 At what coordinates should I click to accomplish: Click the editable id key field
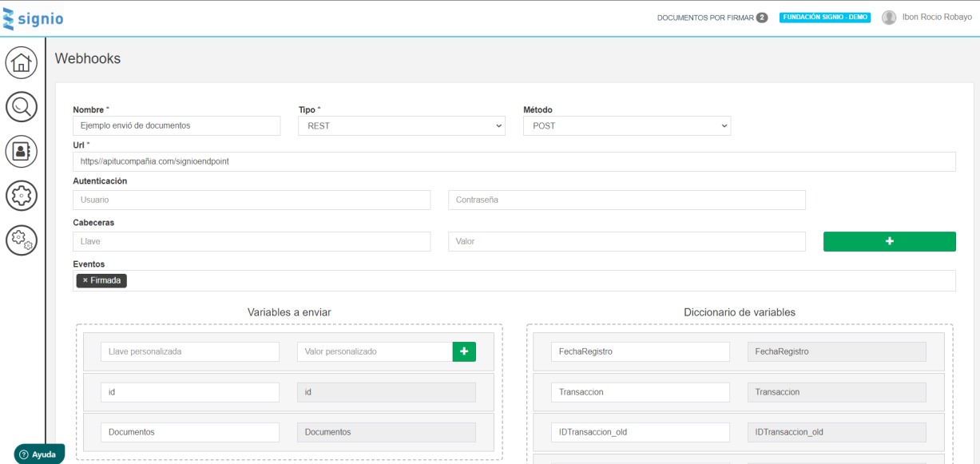(190, 392)
